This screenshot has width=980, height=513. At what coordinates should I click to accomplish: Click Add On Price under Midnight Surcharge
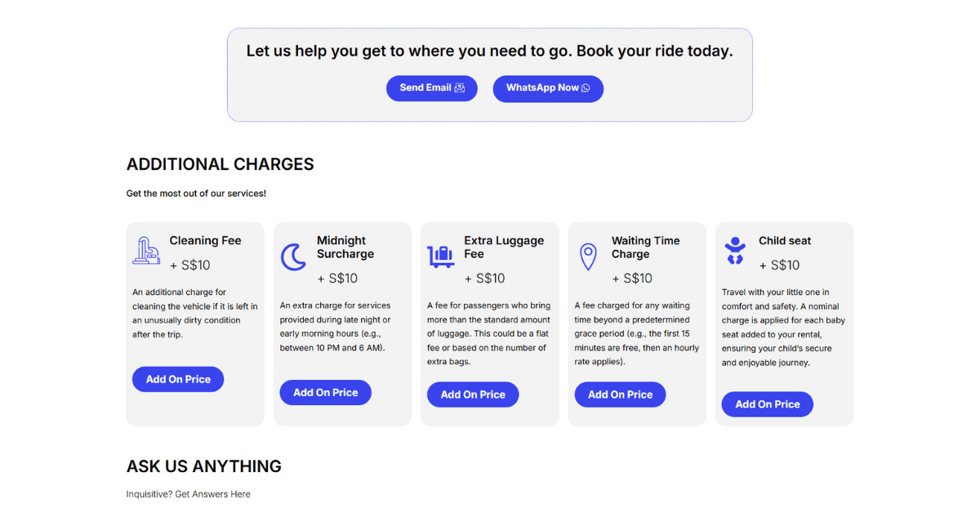point(325,393)
